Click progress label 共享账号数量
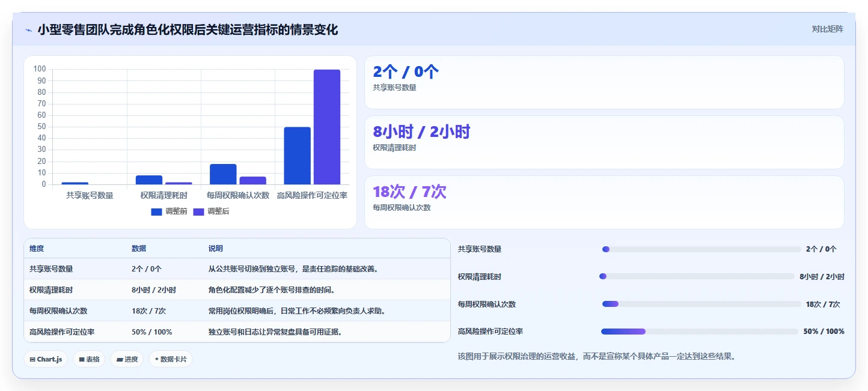 pyautogui.click(x=480, y=249)
